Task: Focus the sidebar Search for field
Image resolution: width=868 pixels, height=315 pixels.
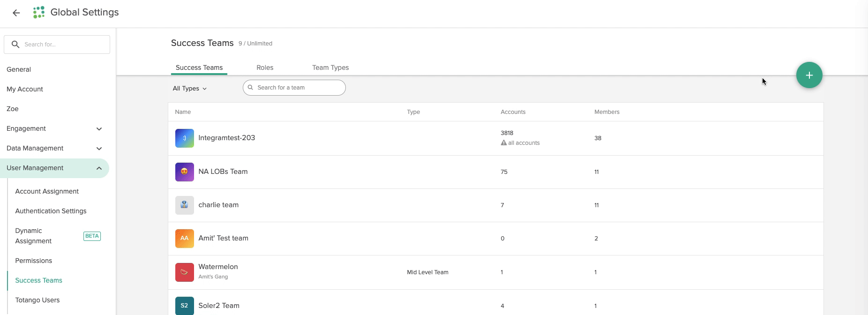Action: [x=57, y=45]
